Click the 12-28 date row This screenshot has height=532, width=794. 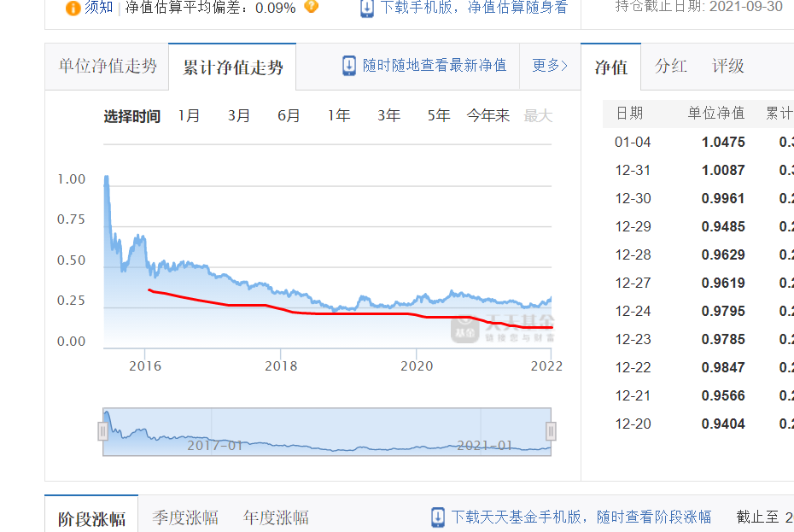click(633, 254)
